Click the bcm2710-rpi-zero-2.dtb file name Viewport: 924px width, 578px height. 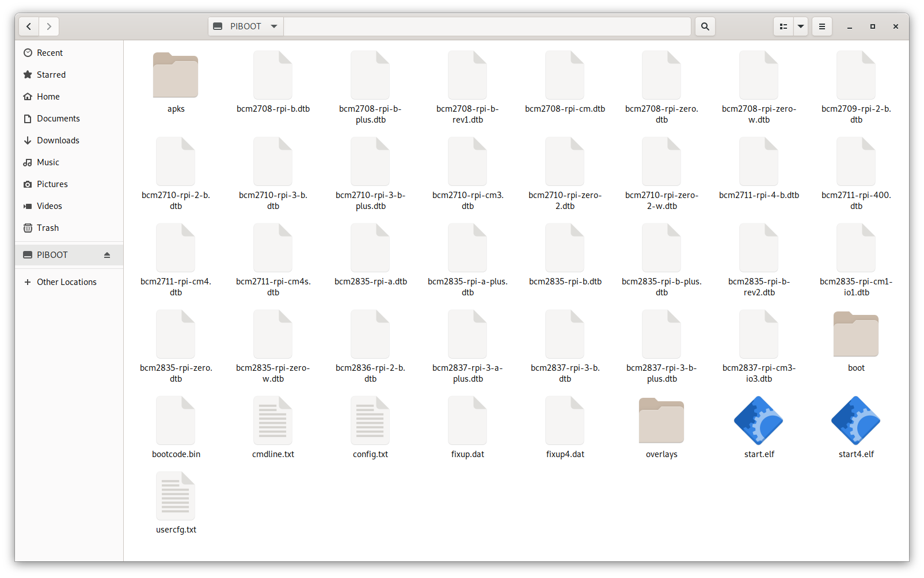[x=565, y=201]
